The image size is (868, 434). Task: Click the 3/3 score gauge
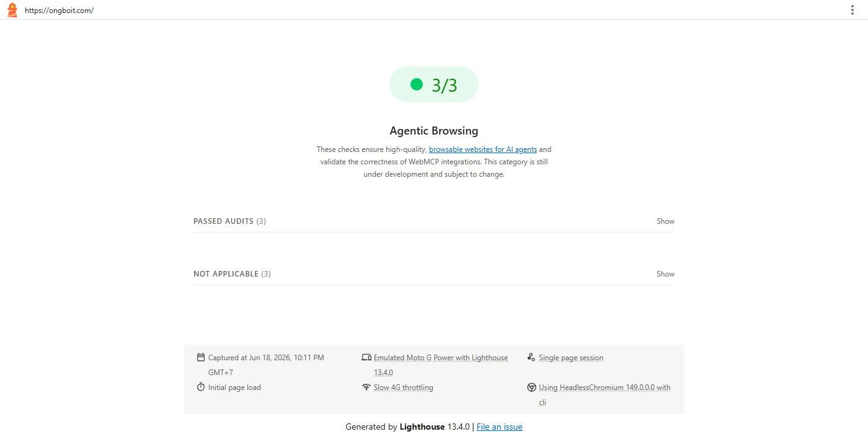(434, 84)
